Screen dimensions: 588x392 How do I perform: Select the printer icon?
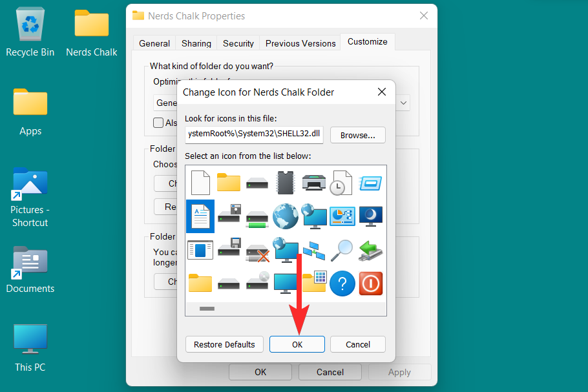point(314,183)
